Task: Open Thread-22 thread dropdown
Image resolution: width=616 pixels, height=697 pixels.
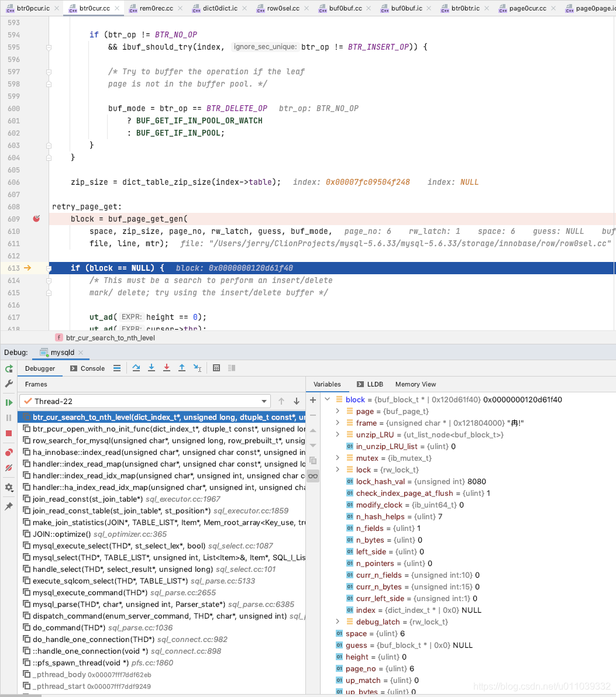Action: [144, 401]
